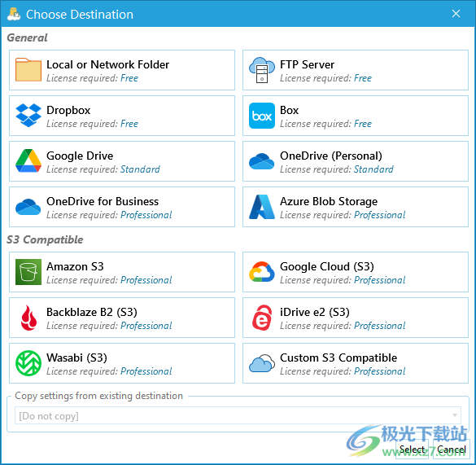Click the Google Drive triangle icon
This screenshot has width=476, height=465.
coord(28,160)
